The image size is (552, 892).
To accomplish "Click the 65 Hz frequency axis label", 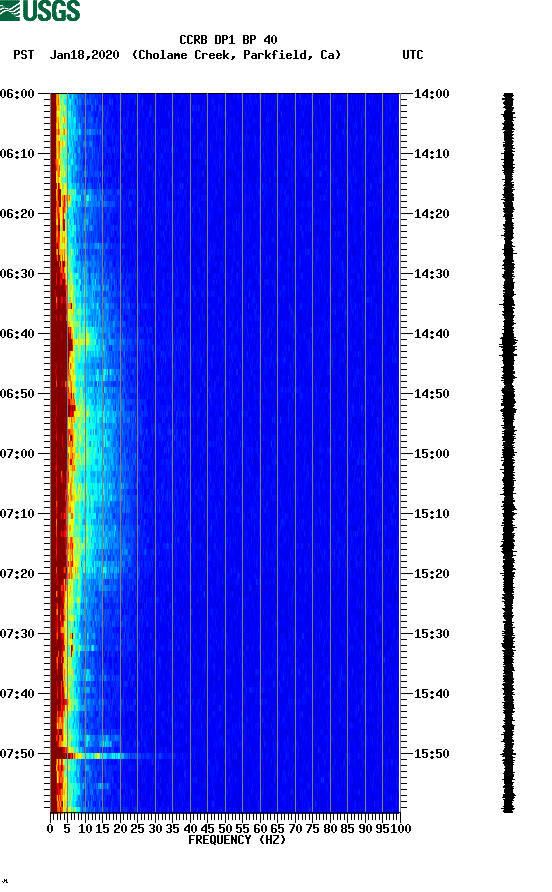I will click(277, 829).
